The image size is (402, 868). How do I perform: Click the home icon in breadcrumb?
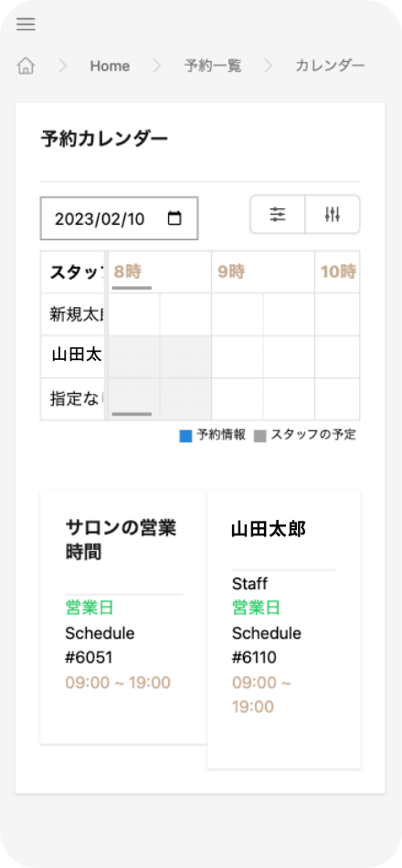pos(26,66)
